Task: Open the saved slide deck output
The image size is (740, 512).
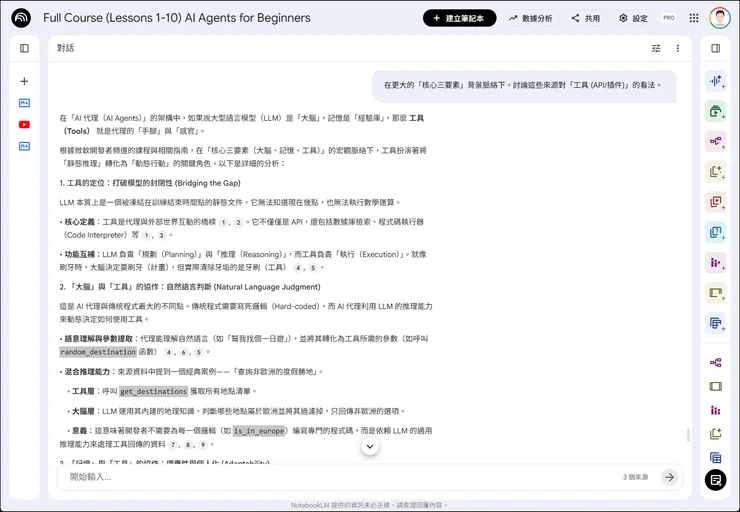Action: (715, 386)
